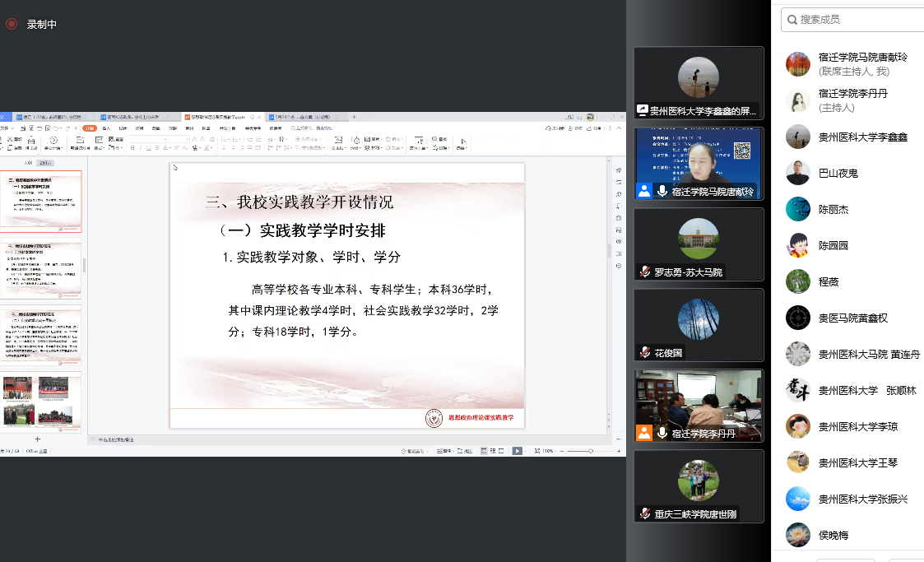Click the red recording indicator icon

click(x=12, y=24)
